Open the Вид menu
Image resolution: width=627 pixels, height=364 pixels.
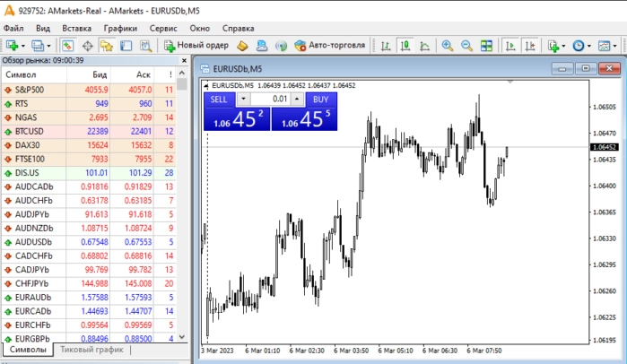click(x=43, y=29)
